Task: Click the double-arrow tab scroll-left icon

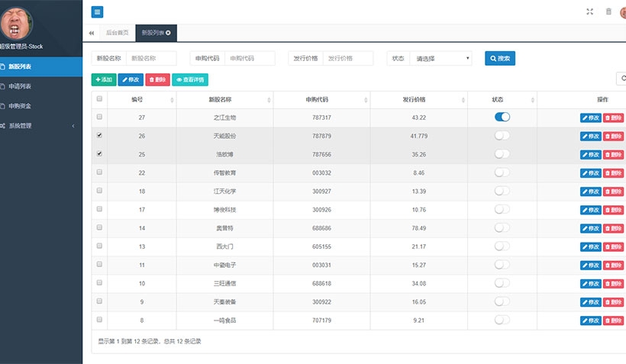Action: [92, 33]
